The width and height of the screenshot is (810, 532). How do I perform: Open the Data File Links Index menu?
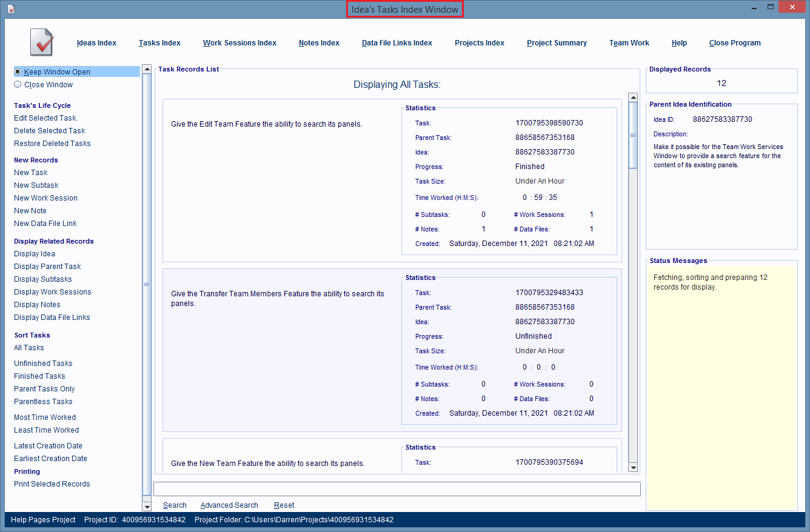(397, 43)
